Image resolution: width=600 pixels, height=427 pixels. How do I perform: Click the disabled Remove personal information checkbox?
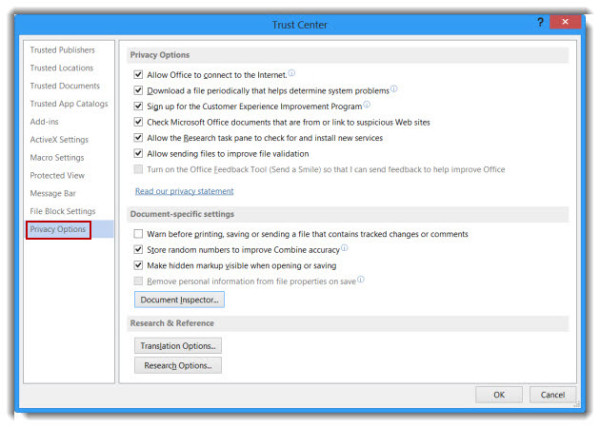(x=138, y=281)
